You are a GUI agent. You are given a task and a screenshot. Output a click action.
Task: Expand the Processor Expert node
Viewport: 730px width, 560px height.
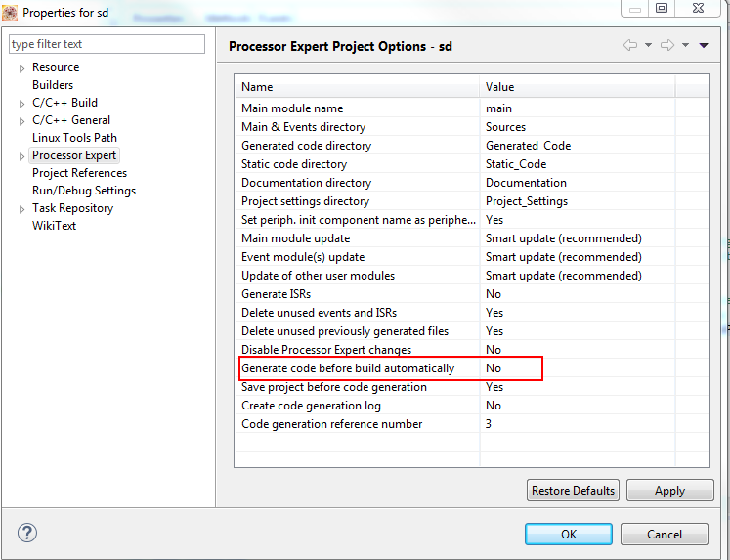(21, 156)
